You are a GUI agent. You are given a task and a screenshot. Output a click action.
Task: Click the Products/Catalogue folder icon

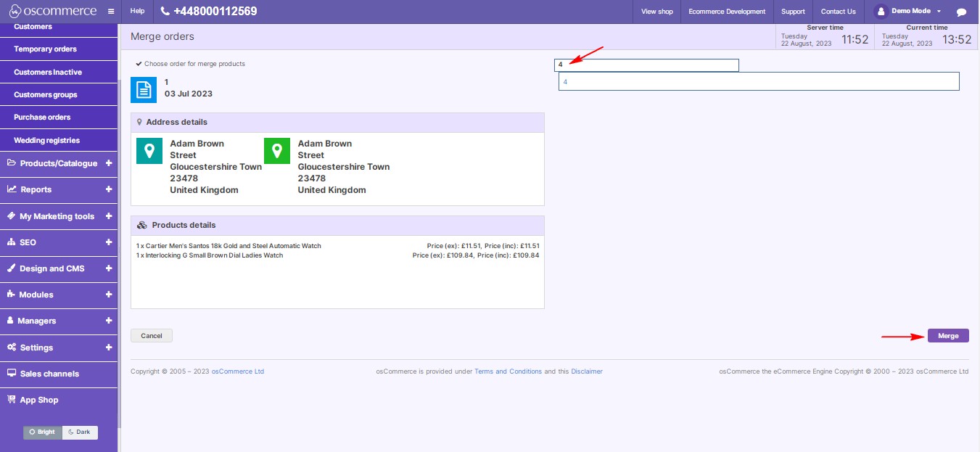pyautogui.click(x=12, y=163)
